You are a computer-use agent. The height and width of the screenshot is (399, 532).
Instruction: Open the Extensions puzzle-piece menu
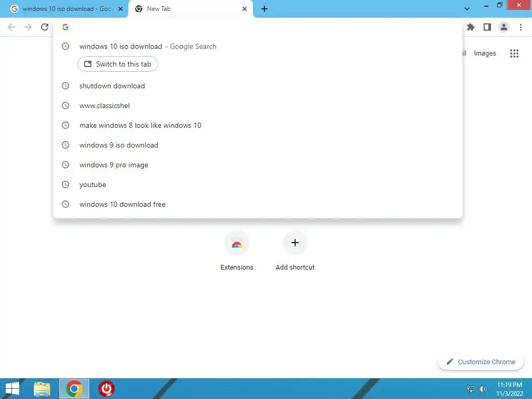point(471,27)
